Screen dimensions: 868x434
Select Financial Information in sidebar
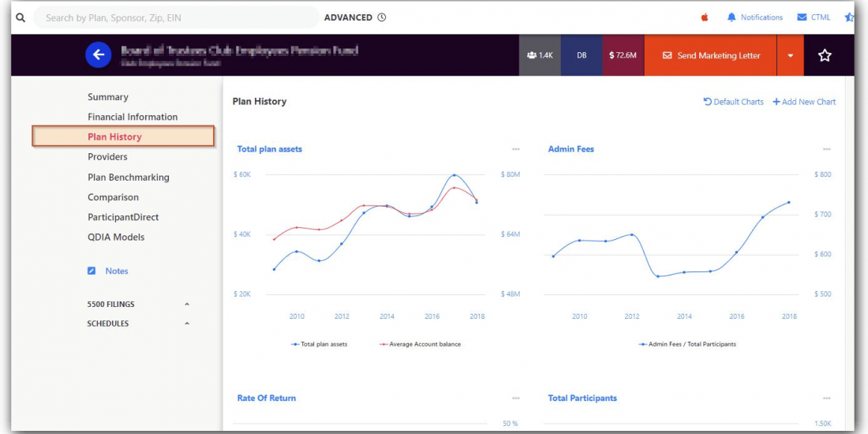(133, 117)
